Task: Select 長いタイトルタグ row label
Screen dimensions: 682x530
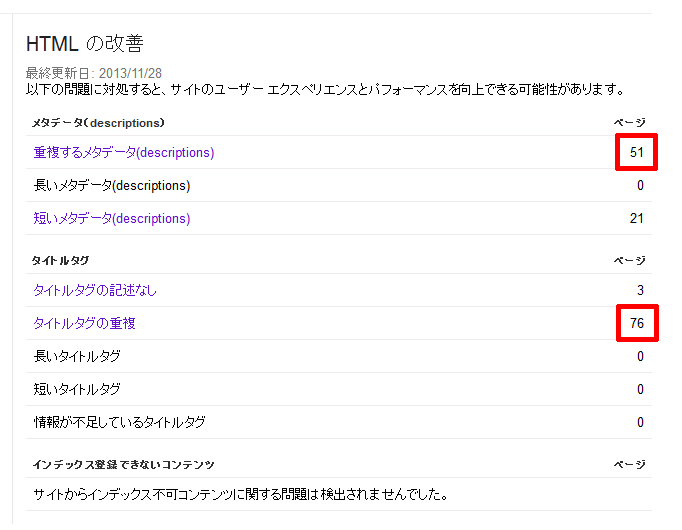Action: (x=77, y=356)
